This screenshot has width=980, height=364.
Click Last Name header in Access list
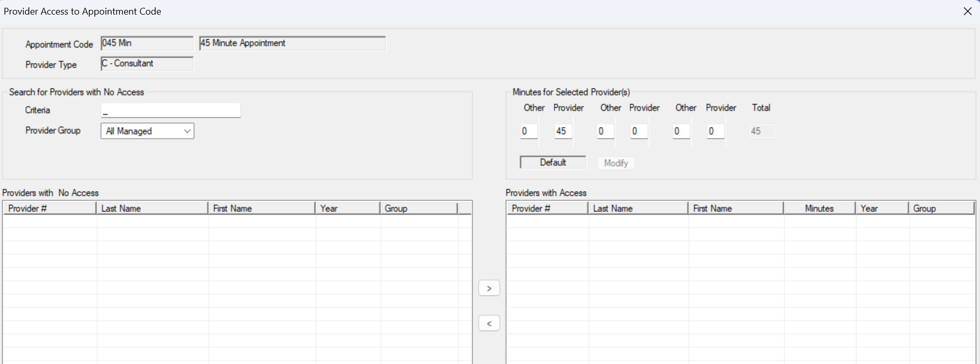[x=638, y=208]
